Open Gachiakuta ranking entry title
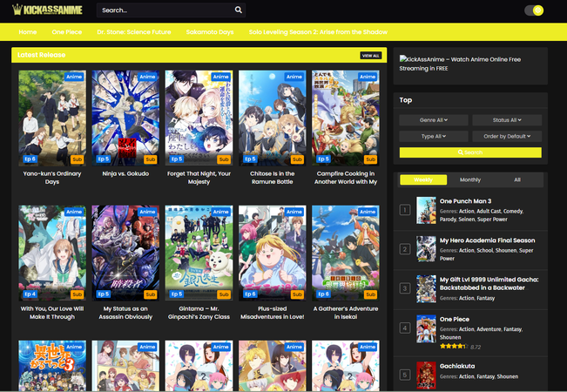567x392 pixels. [457, 366]
